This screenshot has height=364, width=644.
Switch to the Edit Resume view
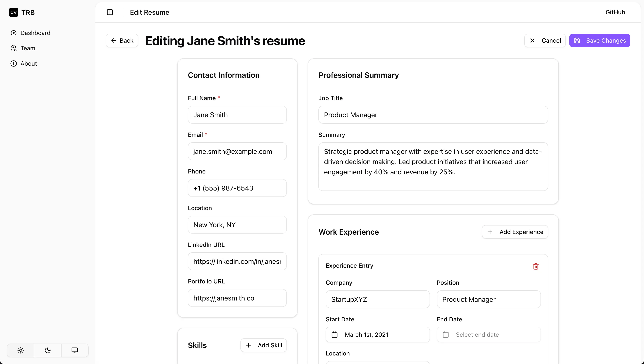coord(149,12)
